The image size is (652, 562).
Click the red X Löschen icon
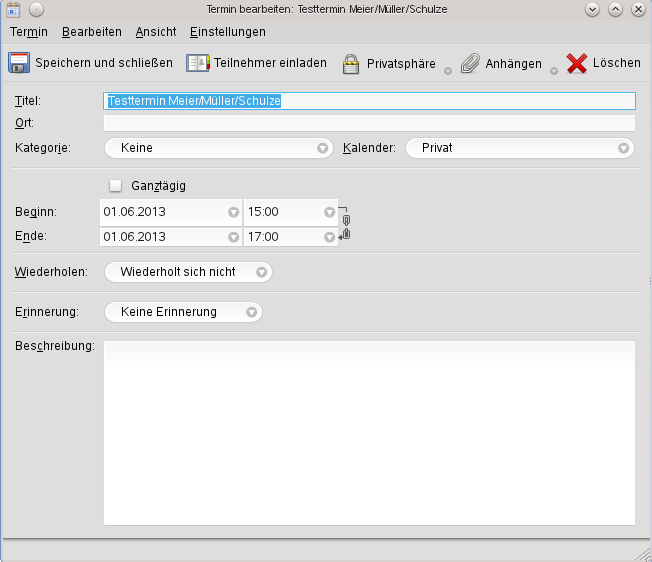tap(577, 64)
